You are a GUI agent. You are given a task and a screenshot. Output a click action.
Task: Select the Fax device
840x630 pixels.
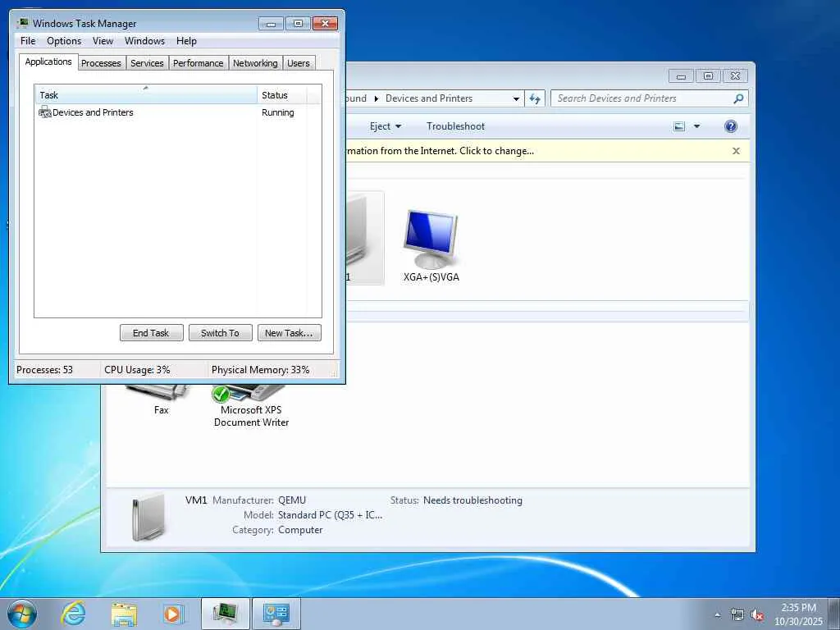coord(161,400)
